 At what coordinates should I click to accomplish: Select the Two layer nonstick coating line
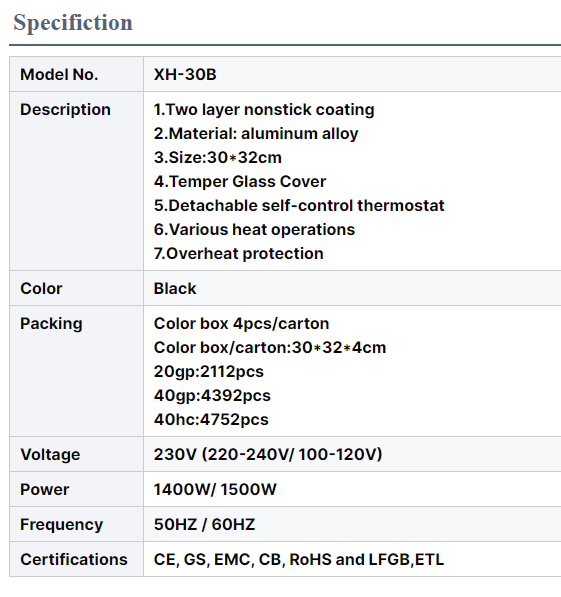[264, 110]
